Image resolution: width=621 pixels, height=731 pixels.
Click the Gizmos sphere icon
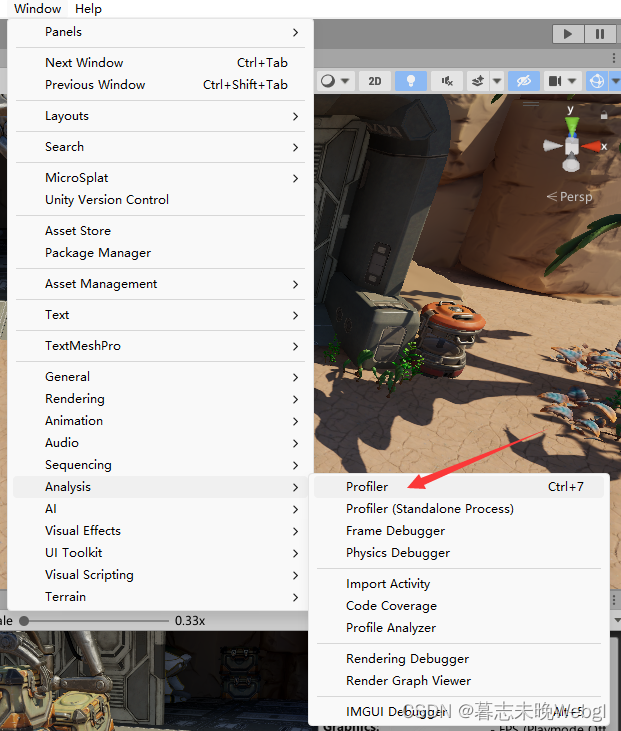click(597, 81)
